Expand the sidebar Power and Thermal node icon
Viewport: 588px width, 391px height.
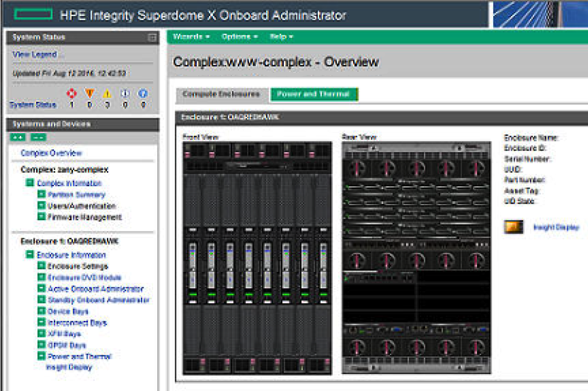tap(42, 356)
